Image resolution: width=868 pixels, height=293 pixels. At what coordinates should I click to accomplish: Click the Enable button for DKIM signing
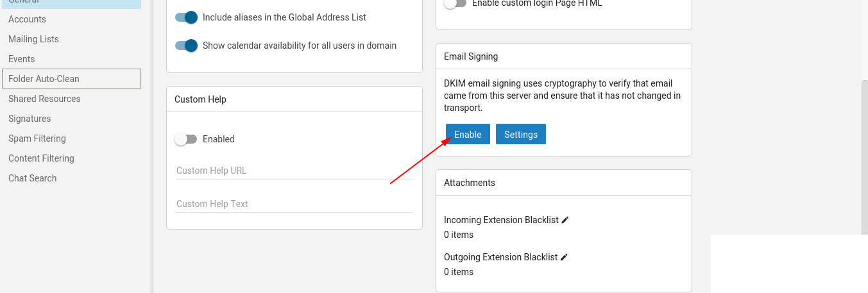tap(468, 135)
